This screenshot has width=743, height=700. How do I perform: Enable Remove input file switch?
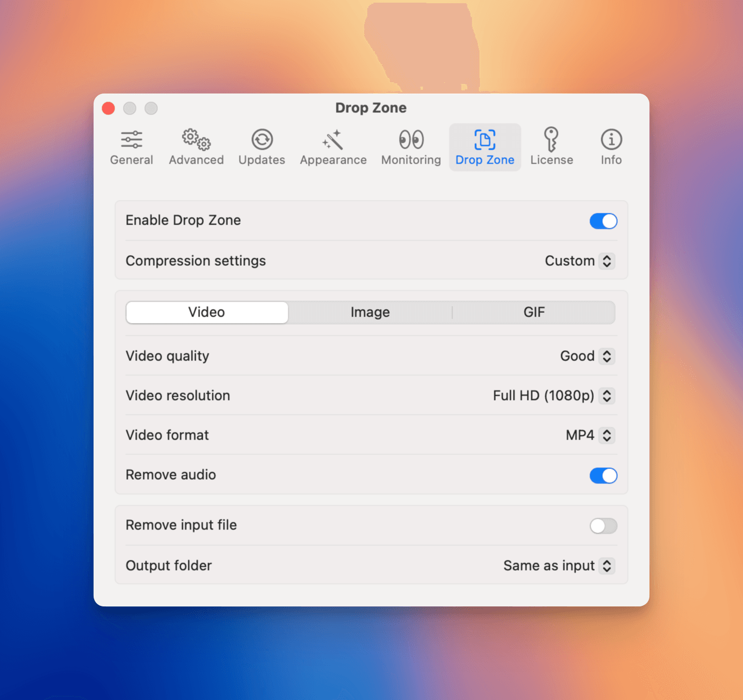[603, 526]
